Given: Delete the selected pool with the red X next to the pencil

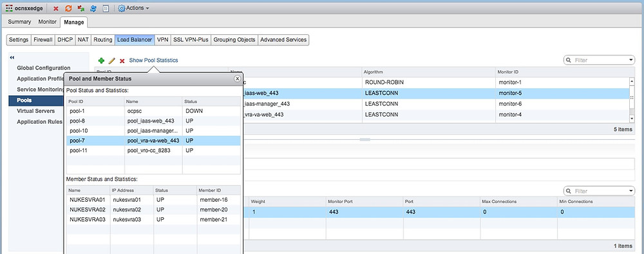Looking at the screenshot, I should click(122, 61).
